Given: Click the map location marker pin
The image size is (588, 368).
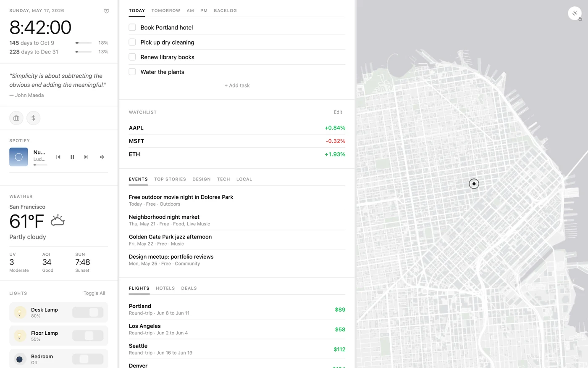Looking at the screenshot, I should tap(474, 184).
